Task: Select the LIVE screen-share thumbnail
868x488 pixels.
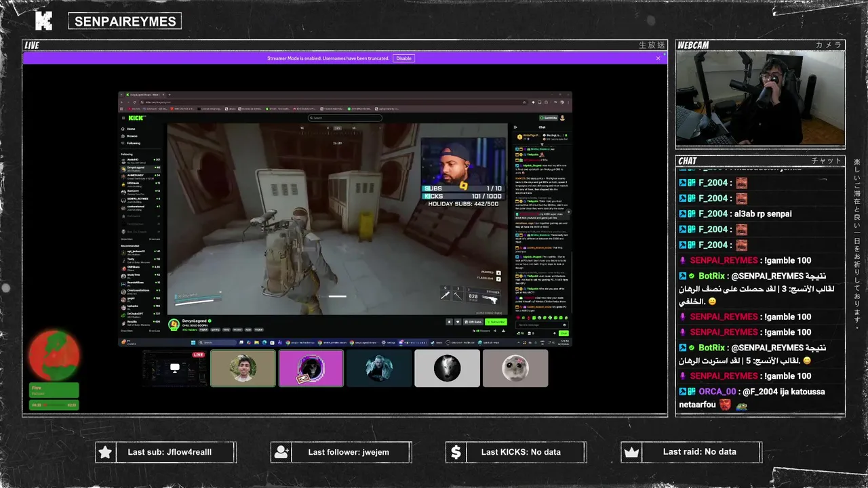Action: point(175,368)
